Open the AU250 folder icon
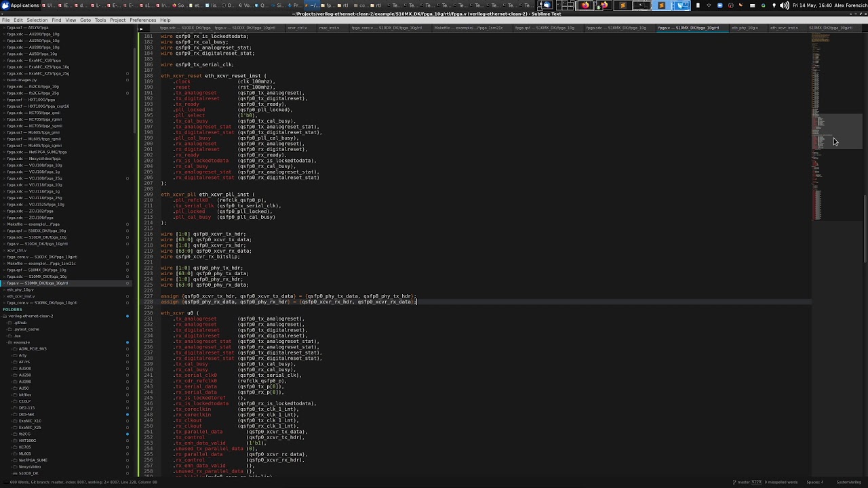 (15, 375)
